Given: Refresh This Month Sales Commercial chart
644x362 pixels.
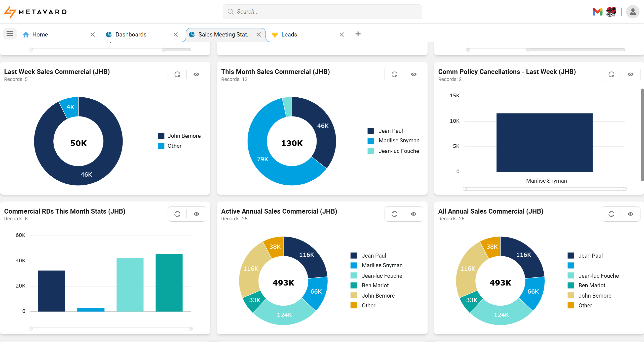Looking at the screenshot, I should (x=394, y=74).
